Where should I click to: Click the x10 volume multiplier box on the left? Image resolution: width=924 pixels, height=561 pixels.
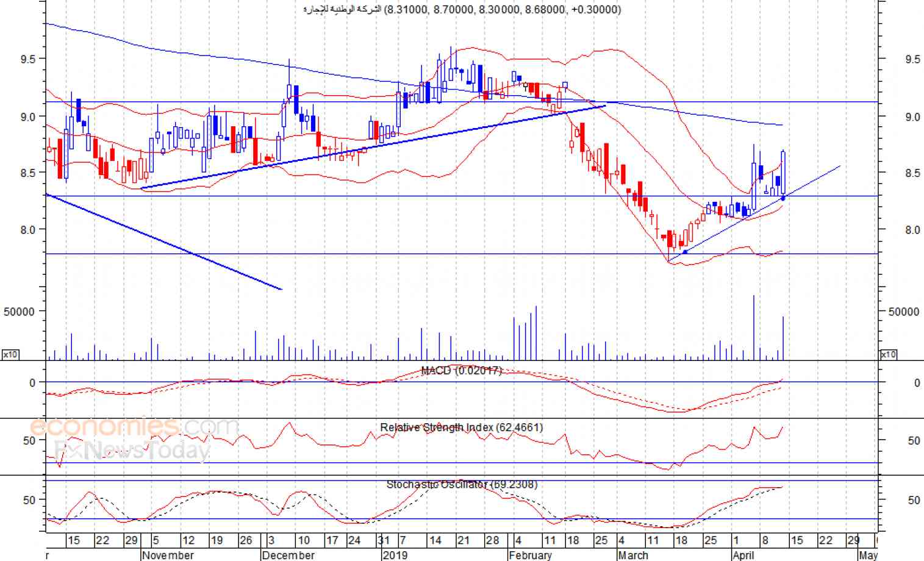point(10,354)
